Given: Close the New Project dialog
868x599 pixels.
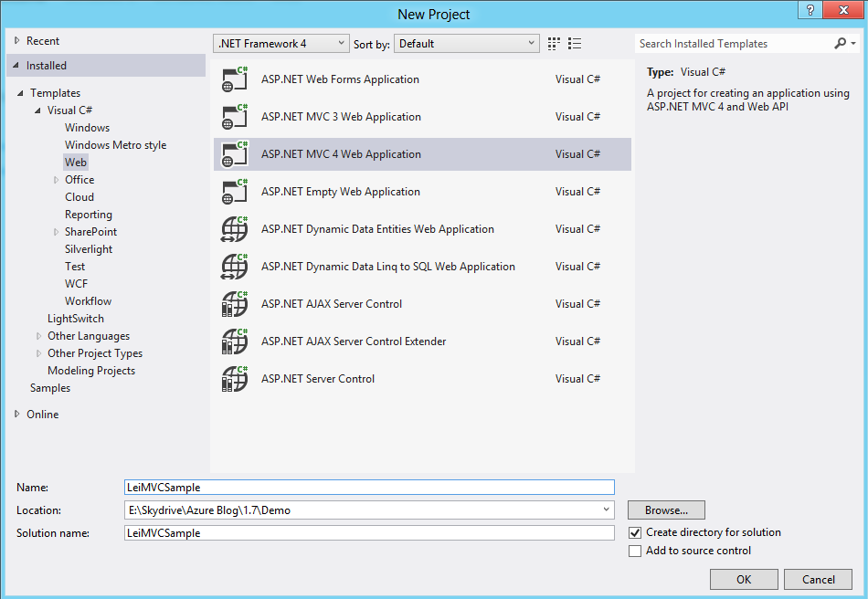Looking at the screenshot, I should click(x=843, y=10).
